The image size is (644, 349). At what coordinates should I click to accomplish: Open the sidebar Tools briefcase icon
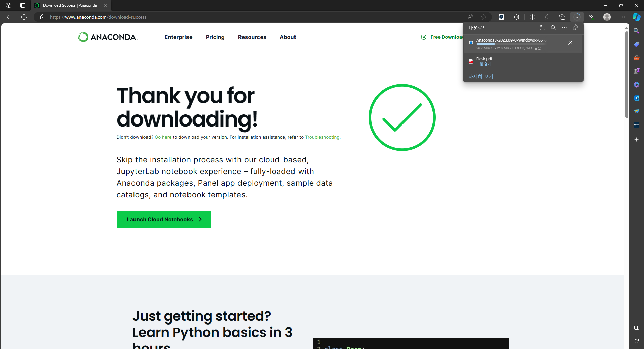pos(636,58)
